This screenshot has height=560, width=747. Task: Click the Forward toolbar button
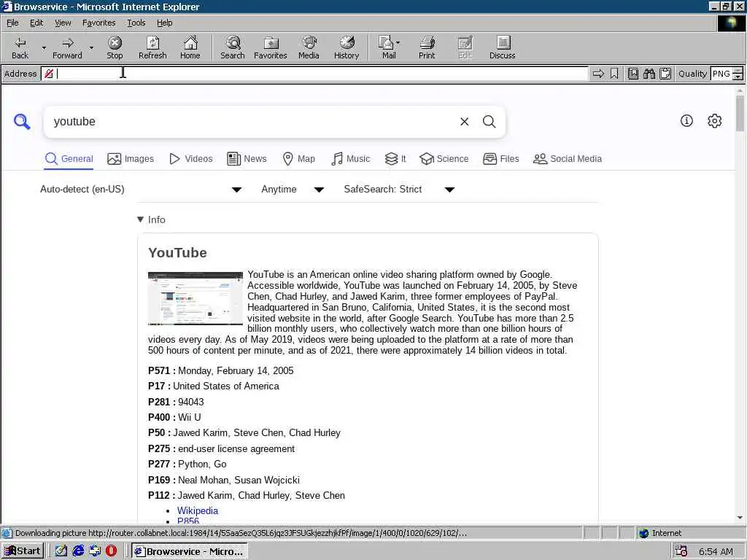tap(67, 47)
